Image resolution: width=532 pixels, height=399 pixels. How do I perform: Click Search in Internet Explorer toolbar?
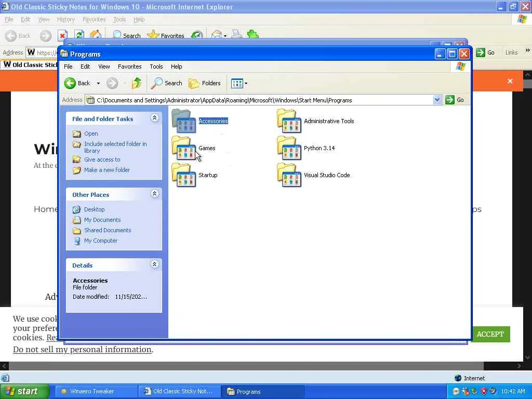[x=126, y=35]
